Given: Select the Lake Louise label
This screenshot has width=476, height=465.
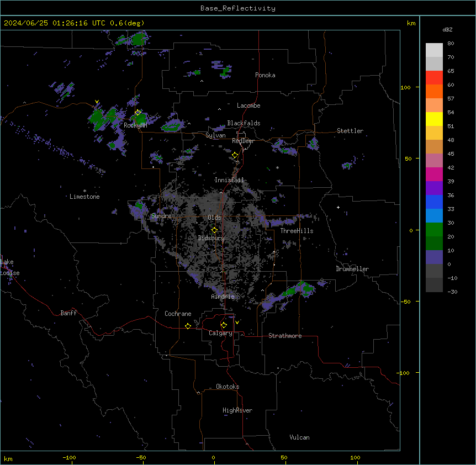Looking at the screenshot, I should pos(10,267).
